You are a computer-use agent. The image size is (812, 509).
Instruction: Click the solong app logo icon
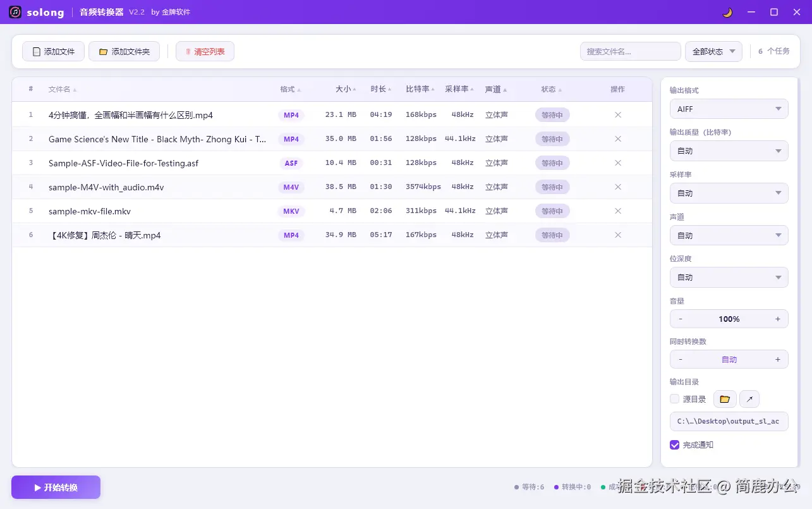[15, 12]
